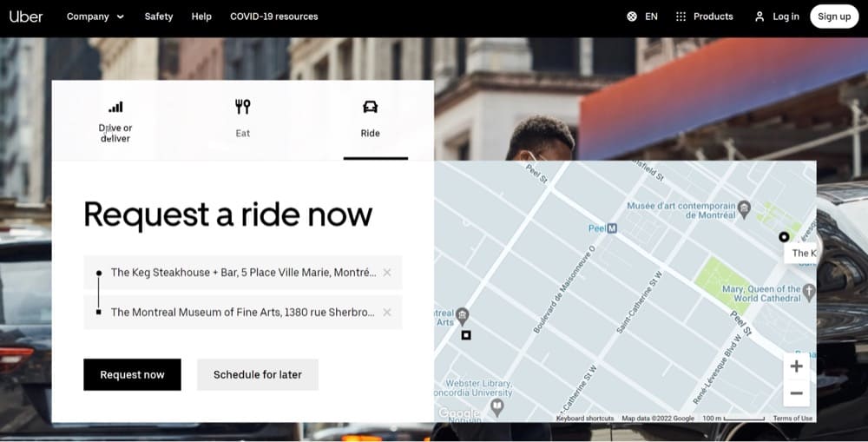
Task: Zoom out on the map
Action: coord(796,393)
